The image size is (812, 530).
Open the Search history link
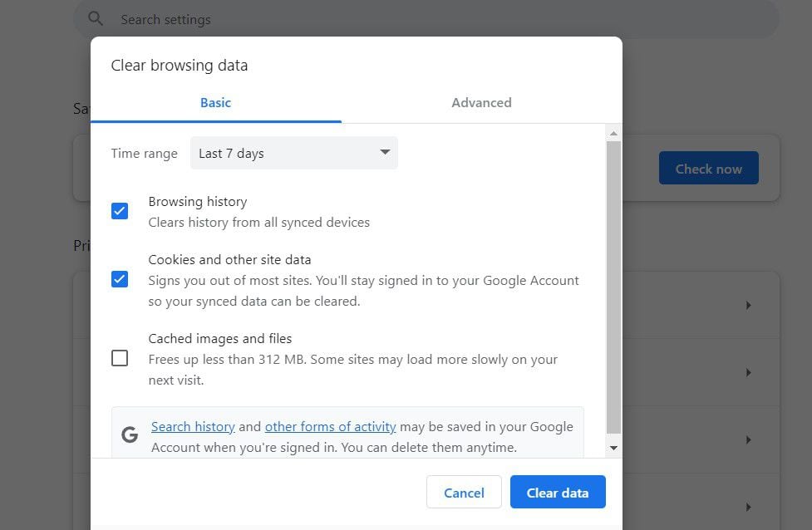(x=193, y=427)
